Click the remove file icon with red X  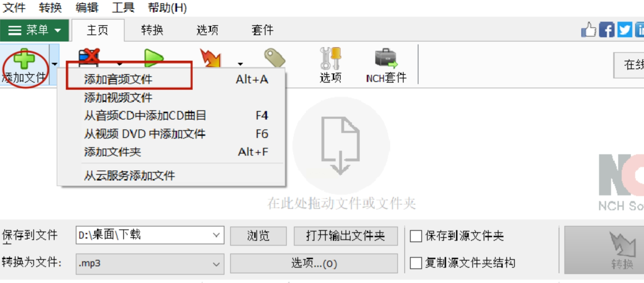[x=89, y=58]
